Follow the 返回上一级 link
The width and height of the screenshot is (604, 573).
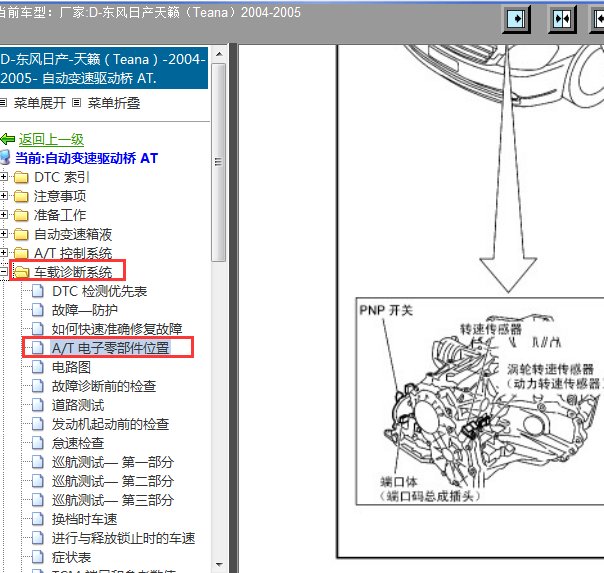tap(51, 139)
